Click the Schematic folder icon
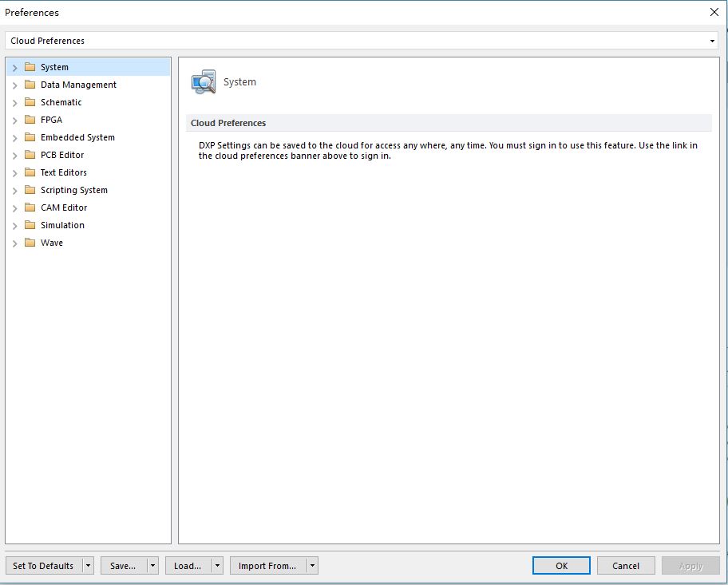 tap(30, 102)
